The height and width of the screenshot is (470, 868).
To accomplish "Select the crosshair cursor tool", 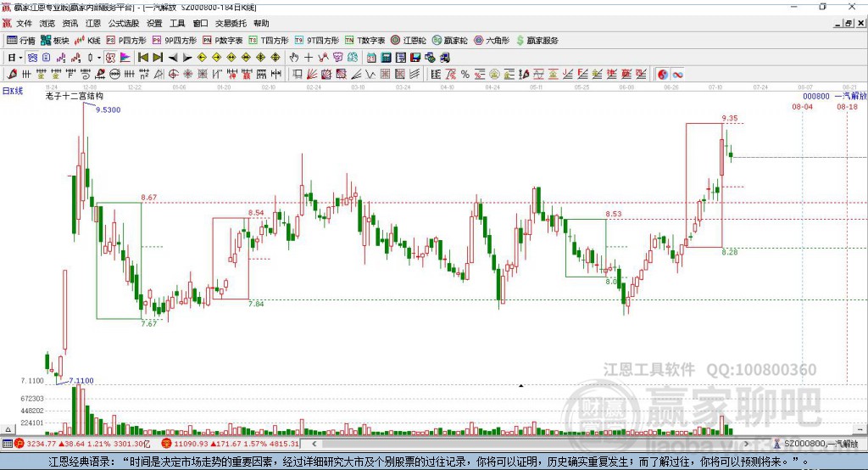I will click(309, 57).
